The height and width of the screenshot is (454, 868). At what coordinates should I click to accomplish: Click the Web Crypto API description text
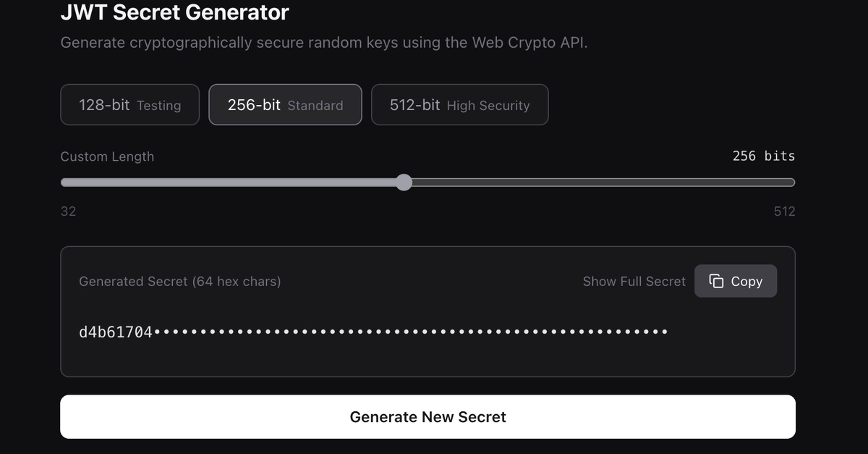tap(324, 43)
